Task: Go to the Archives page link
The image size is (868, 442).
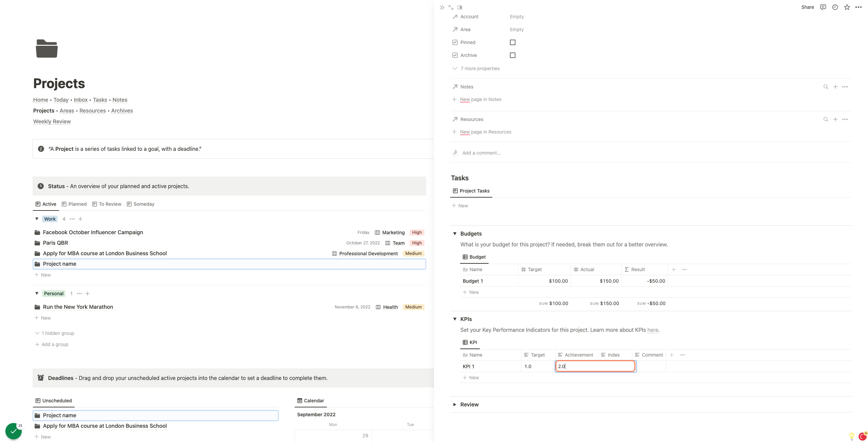Action: click(x=122, y=110)
